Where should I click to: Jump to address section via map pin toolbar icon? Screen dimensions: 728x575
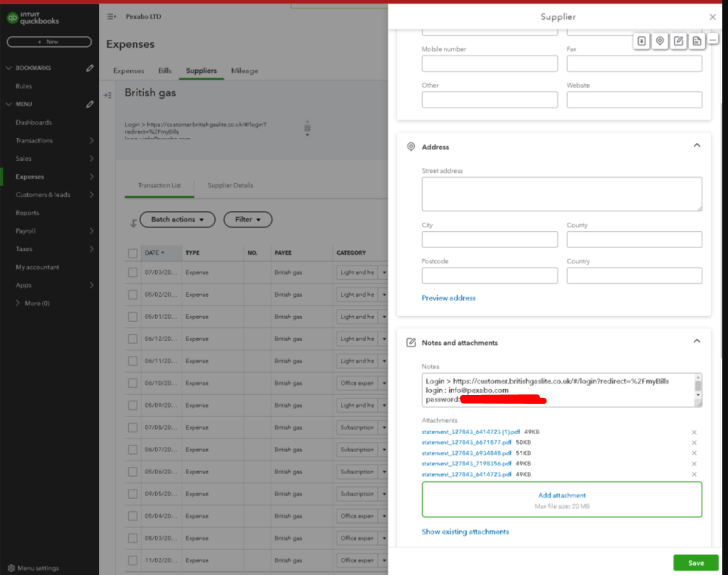click(x=660, y=41)
